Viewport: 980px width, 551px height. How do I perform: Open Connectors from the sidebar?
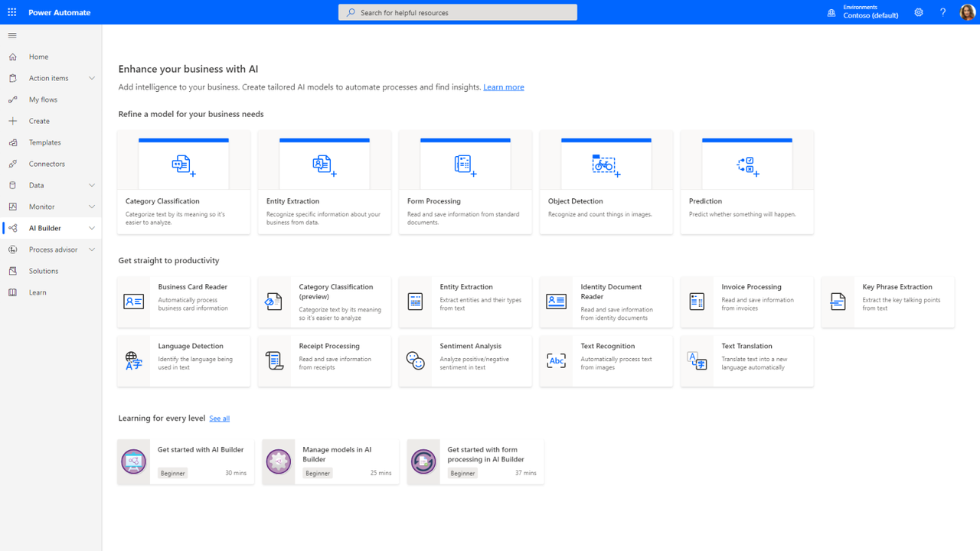(x=47, y=164)
